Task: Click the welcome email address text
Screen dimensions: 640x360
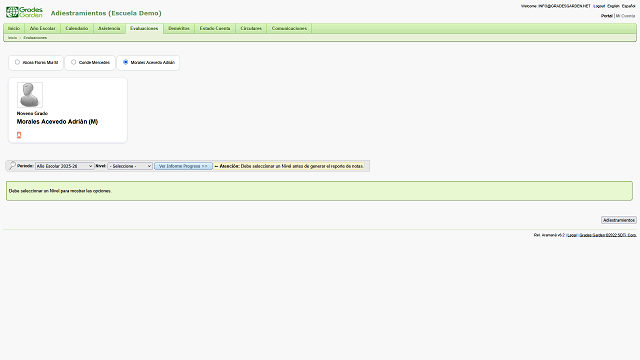Action: click(x=564, y=6)
